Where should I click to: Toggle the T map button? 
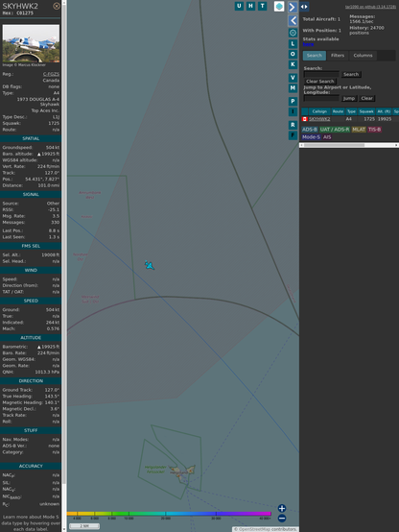point(262,6)
